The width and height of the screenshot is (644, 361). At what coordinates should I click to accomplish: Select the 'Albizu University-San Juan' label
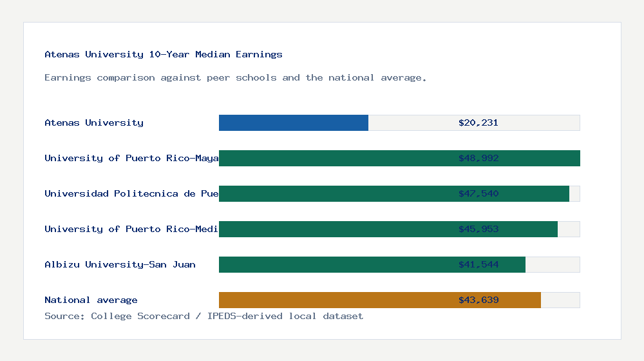click(x=120, y=264)
